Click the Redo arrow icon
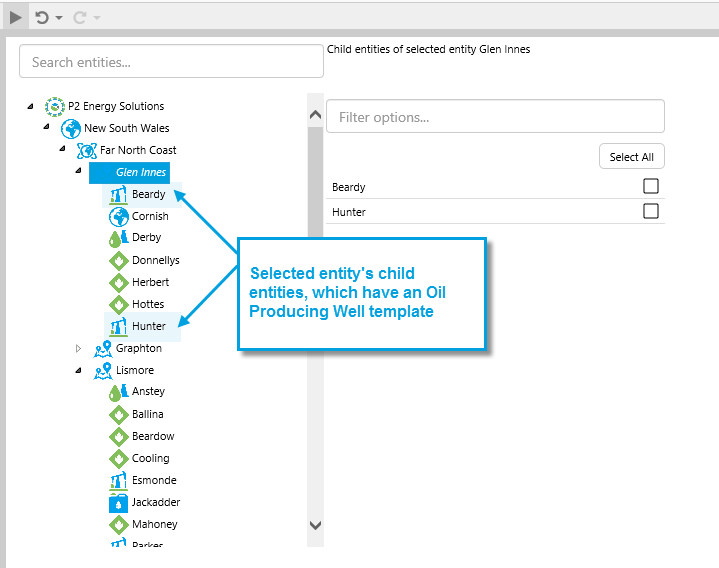The width and height of the screenshot is (719, 568). 79,17
